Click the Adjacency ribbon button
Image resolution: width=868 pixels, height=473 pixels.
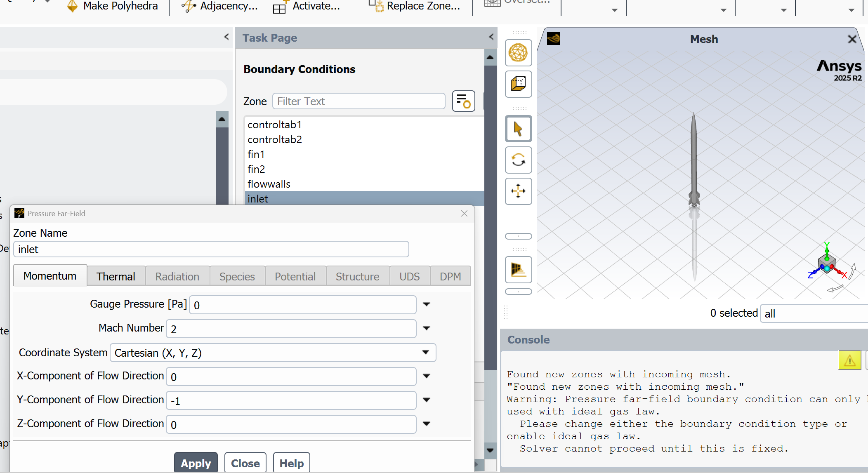point(220,6)
